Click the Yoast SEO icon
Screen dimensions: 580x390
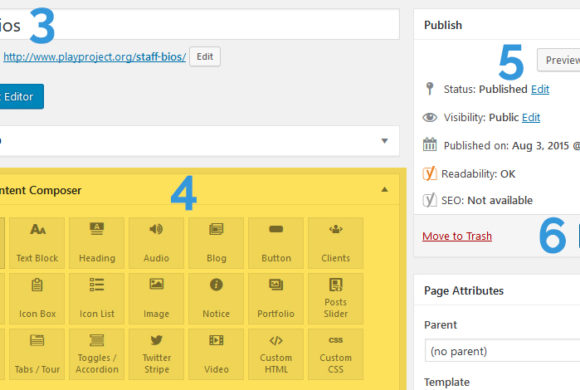[430, 200]
